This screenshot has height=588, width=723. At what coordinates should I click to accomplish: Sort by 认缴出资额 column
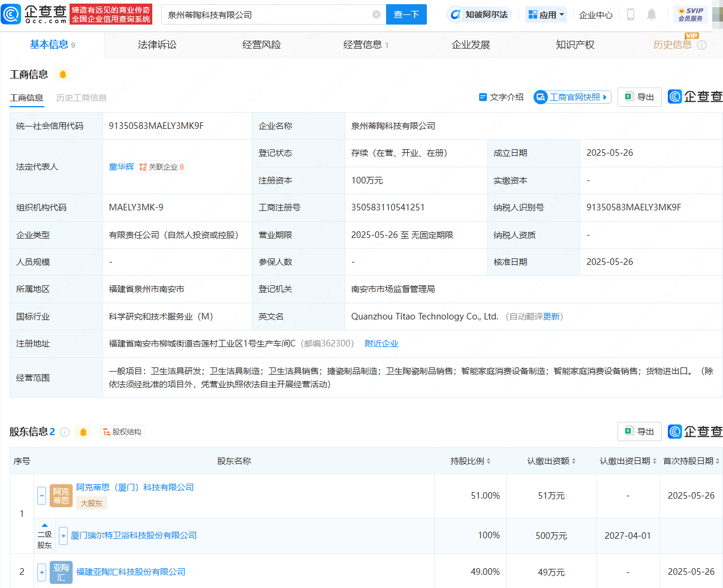coord(552,461)
